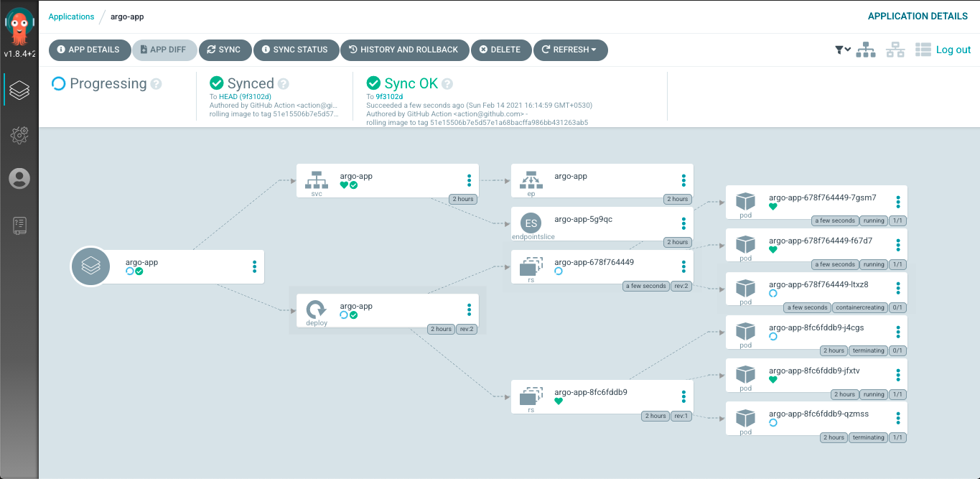This screenshot has height=479, width=980.
Task: Click pod cube icon for argo-app-678f764449-7gsm7
Action: tap(746, 202)
